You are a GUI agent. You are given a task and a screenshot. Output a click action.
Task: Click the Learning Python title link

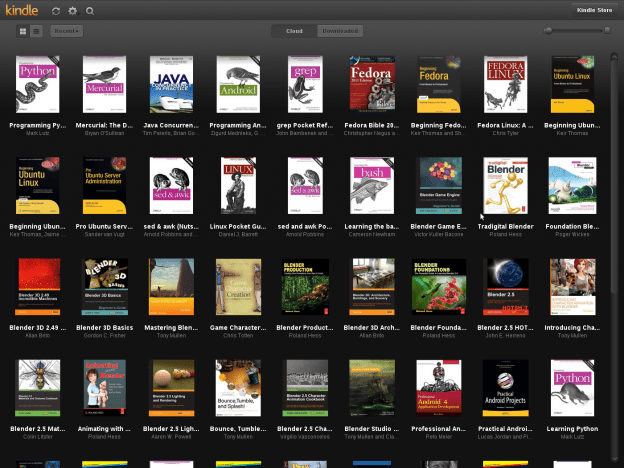(572, 429)
